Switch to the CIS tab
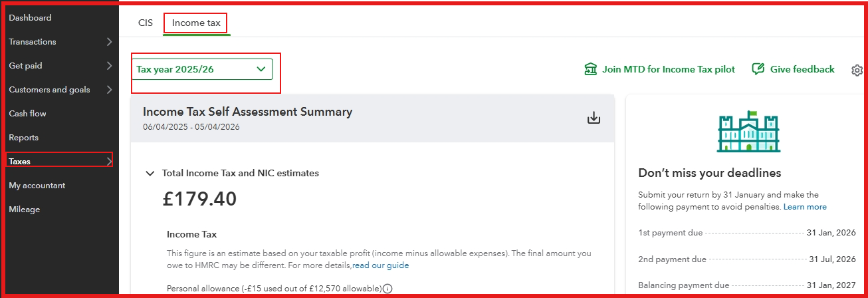This screenshot has width=868, height=298. (146, 23)
